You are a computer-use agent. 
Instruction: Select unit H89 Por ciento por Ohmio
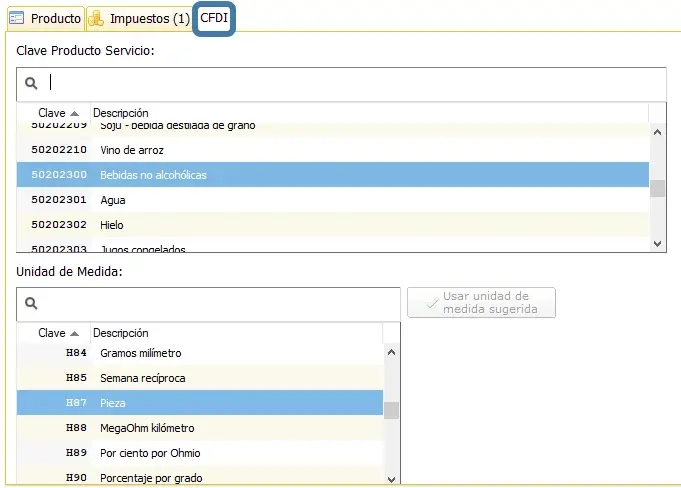click(200, 453)
